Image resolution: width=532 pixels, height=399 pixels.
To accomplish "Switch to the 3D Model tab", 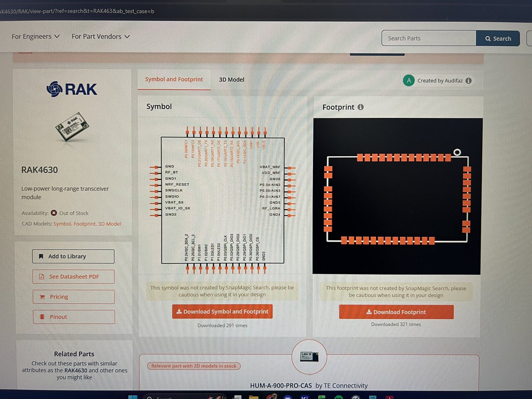I will (231, 80).
